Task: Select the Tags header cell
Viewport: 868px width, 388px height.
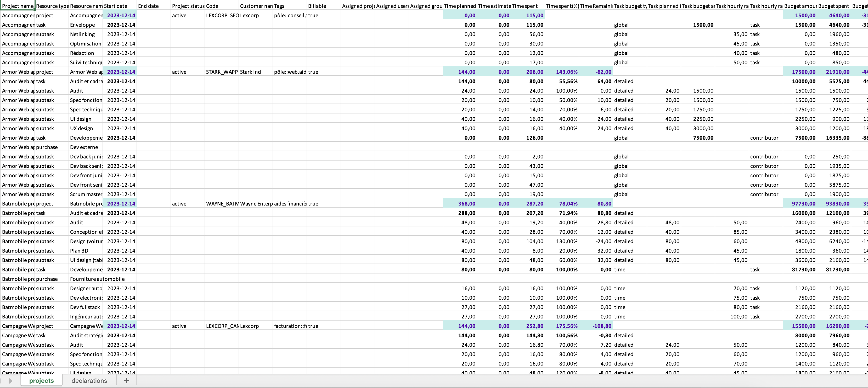Action: [290, 6]
